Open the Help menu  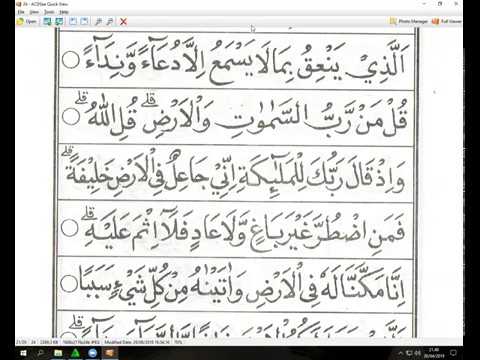pyautogui.click(x=64, y=12)
